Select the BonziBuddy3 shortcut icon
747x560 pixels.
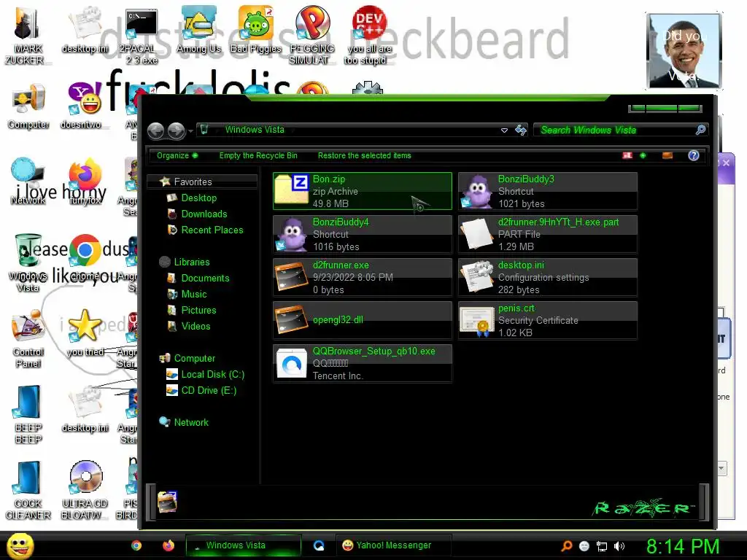pos(478,192)
